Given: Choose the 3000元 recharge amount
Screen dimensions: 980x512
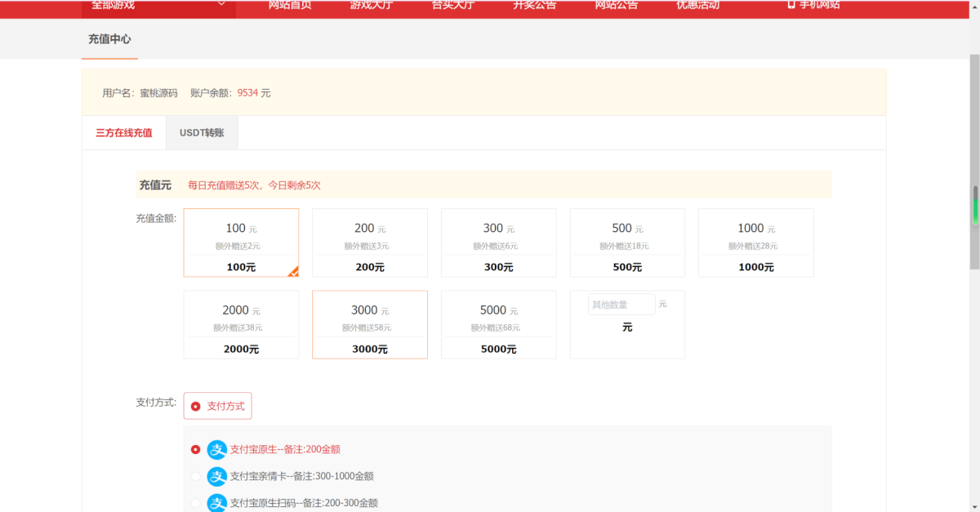Looking at the screenshot, I should click(x=370, y=324).
